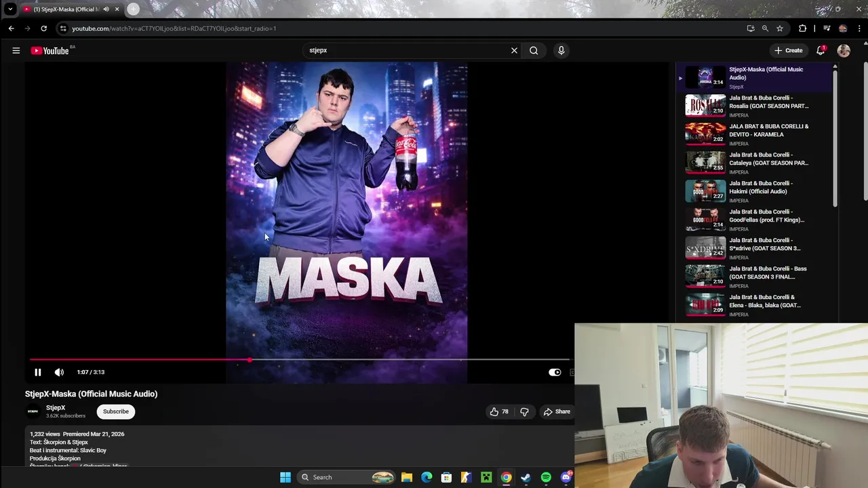Play the KARAMELA video in playlist
Screen dimensions: 868x488
click(755, 134)
